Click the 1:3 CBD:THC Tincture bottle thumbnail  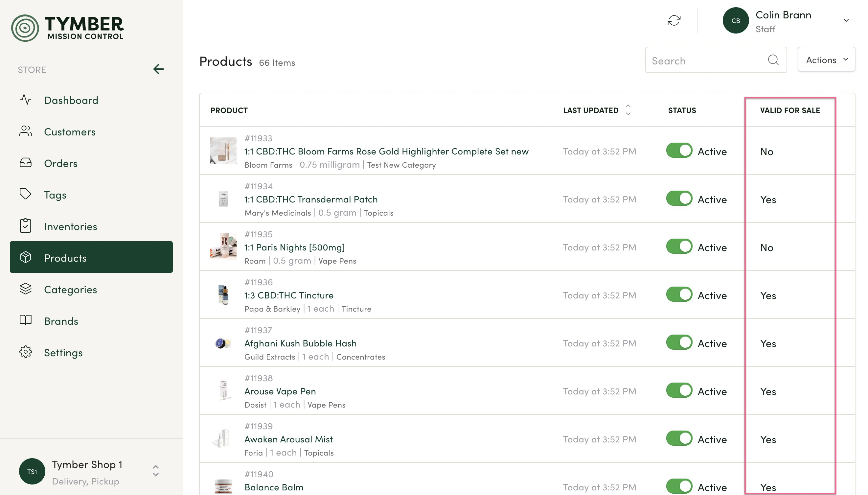223,294
